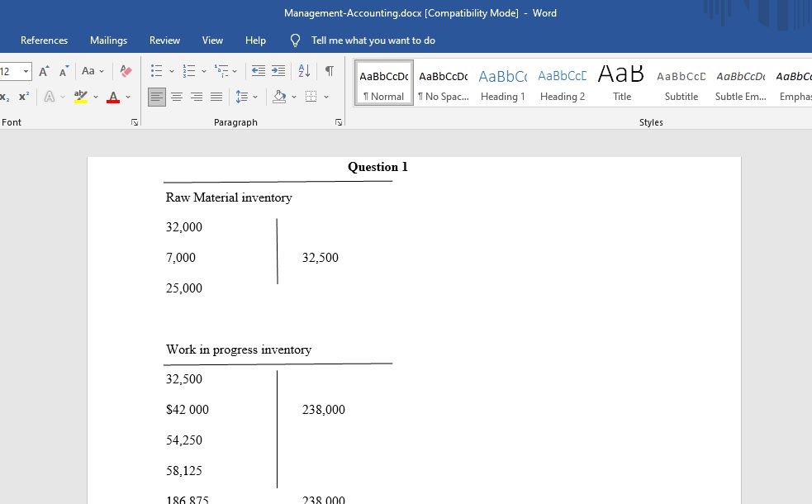Apply the Heading 2 style
812x504 pixels.
click(563, 83)
